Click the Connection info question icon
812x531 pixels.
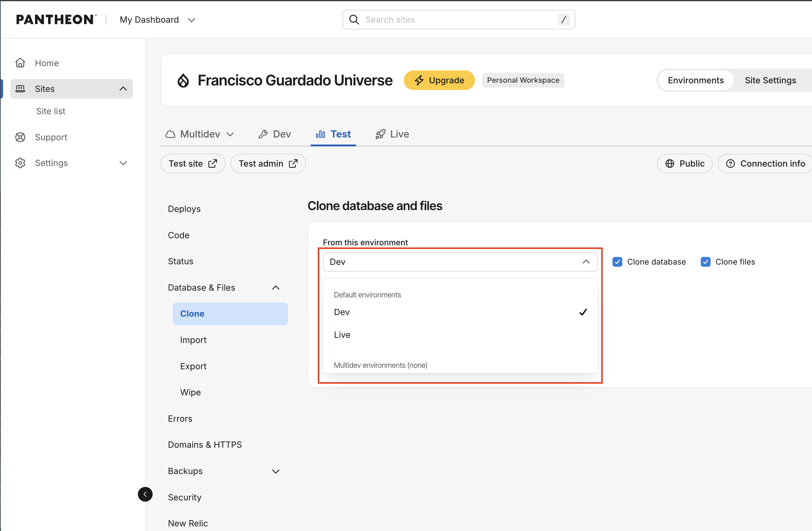click(730, 164)
